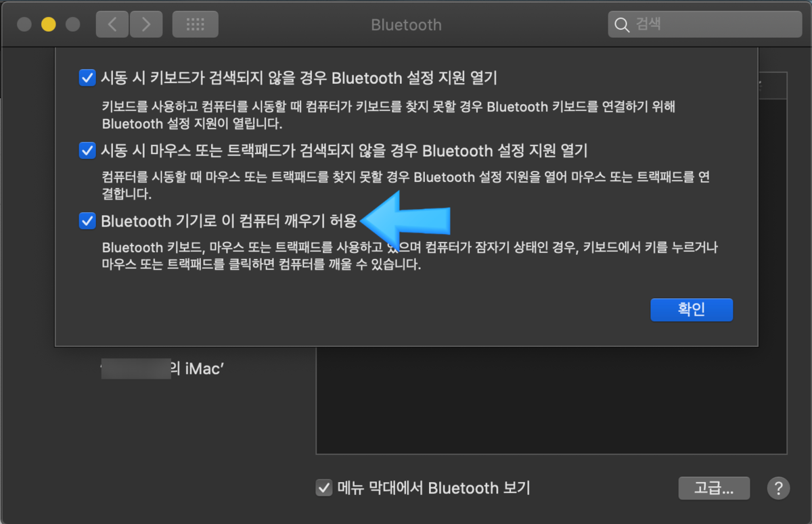Click the wake computer description text
The image size is (812, 524).
coord(409,256)
